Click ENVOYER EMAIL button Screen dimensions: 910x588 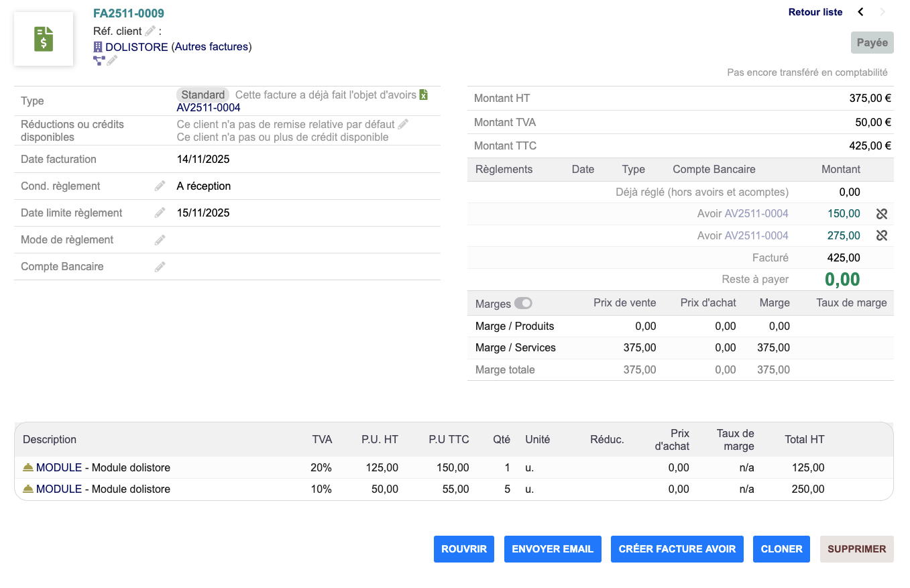pos(553,549)
